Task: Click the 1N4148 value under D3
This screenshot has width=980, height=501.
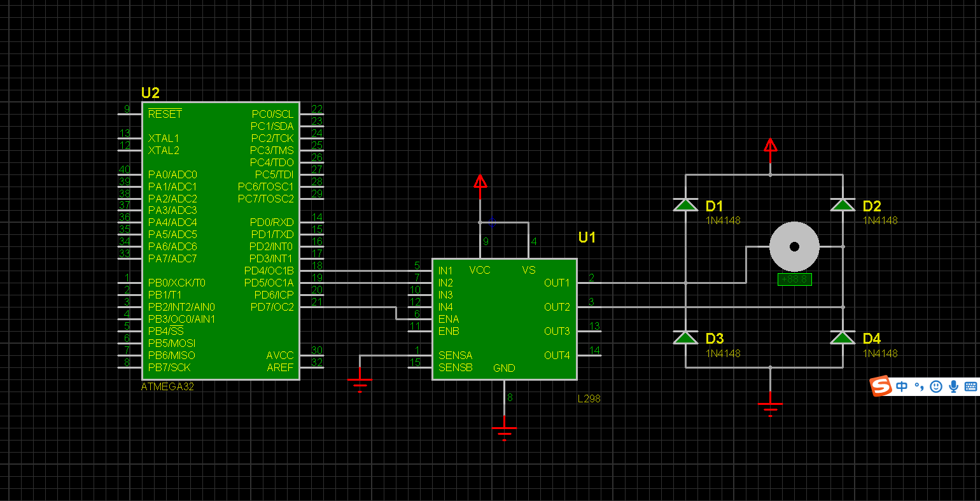Action: pyautogui.click(x=723, y=353)
